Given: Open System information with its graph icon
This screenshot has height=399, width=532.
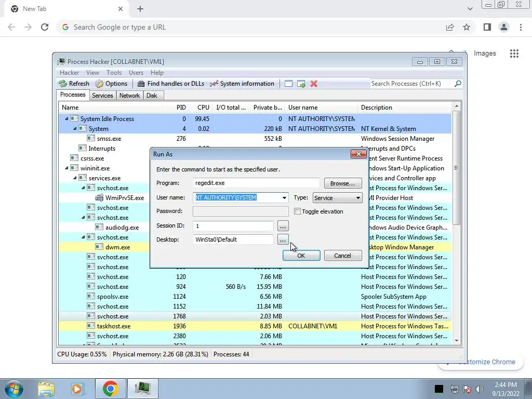Looking at the screenshot, I should click(214, 84).
